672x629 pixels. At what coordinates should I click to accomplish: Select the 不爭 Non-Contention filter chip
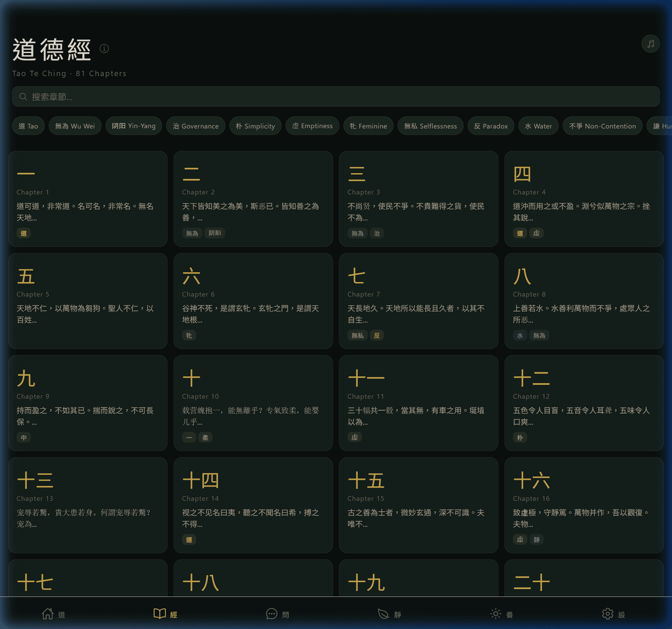coord(603,126)
